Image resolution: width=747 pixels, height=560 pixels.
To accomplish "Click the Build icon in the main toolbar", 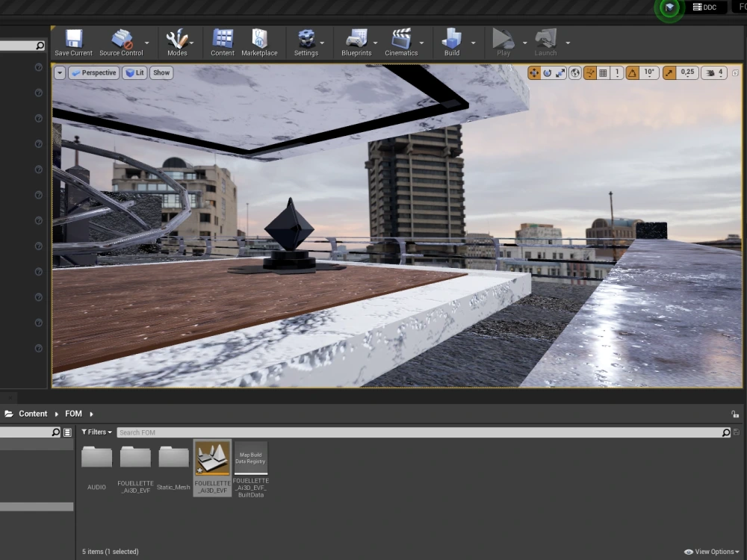I will 451,41.
